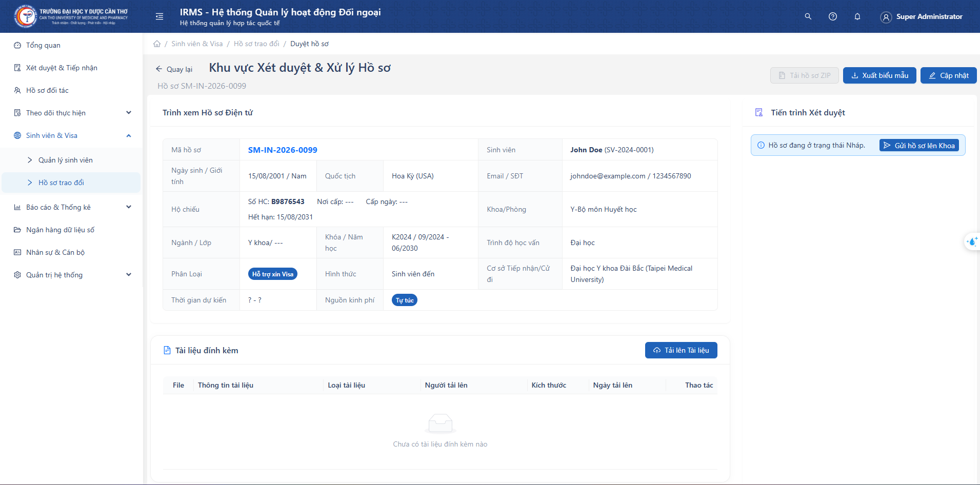Viewport: 980px width, 485px height.
Task: Click Xuất biểu mẫu export button
Action: 879,75
